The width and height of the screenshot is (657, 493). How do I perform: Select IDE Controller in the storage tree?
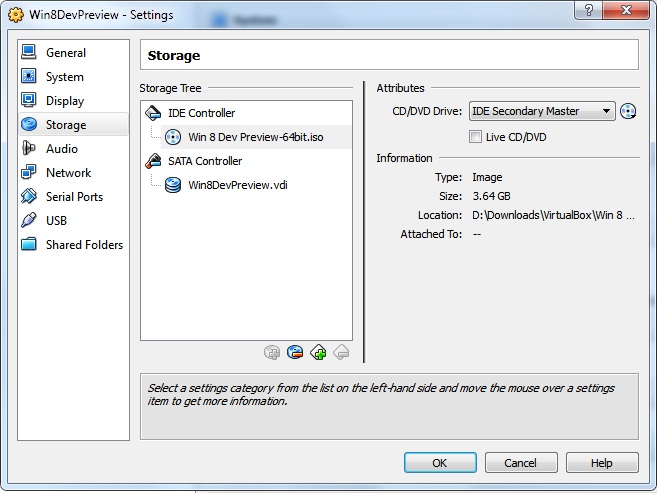pos(201,113)
